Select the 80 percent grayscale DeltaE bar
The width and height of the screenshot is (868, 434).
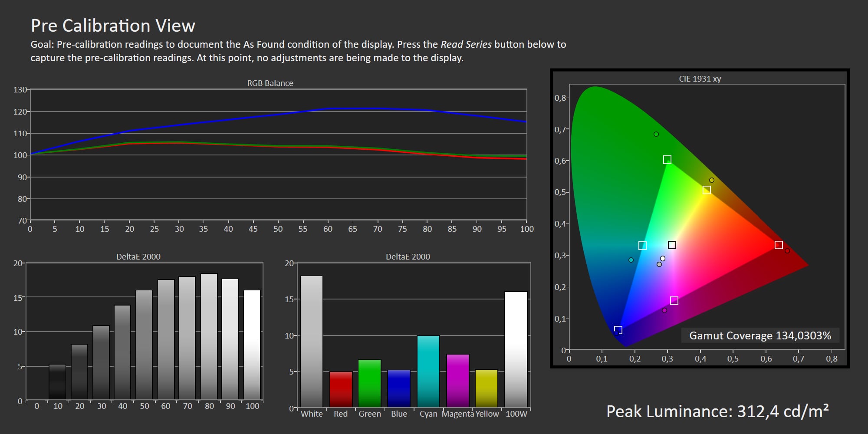209,336
